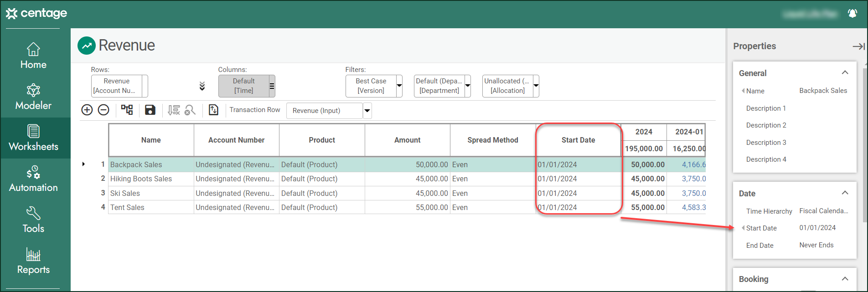Click the 55,000.00 Amount cell for Tent Sales
The height and width of the screenshot is (292, 868).
tap(408, 208)
